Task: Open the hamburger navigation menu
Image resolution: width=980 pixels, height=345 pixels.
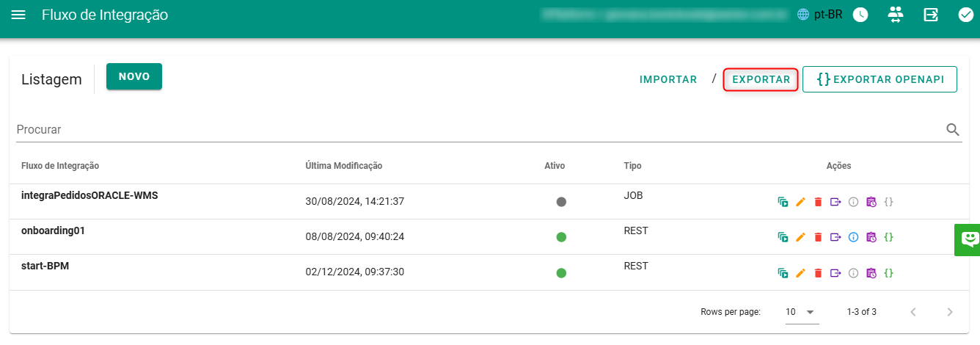Action: (x=18, y=15)
